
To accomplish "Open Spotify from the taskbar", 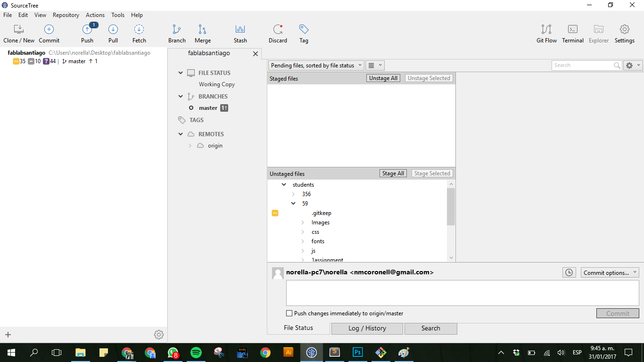I will click(196, 352).
